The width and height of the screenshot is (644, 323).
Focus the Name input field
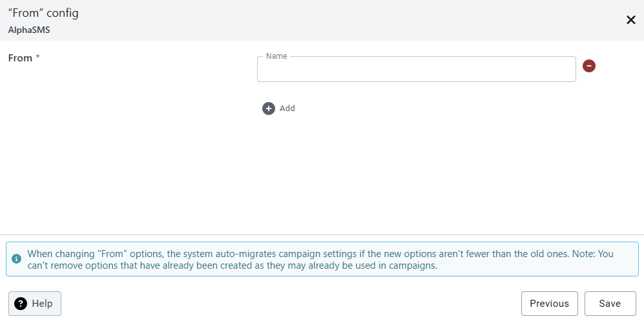point(416,70)
